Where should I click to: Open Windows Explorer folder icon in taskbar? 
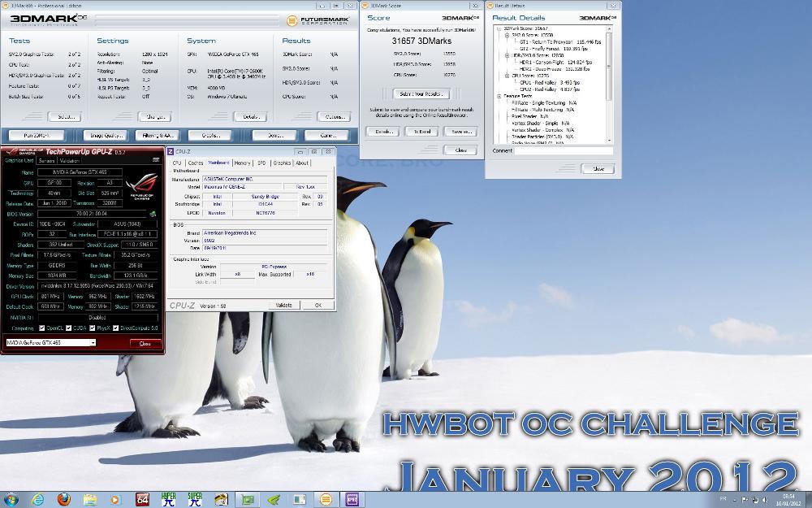click(90, 500)
